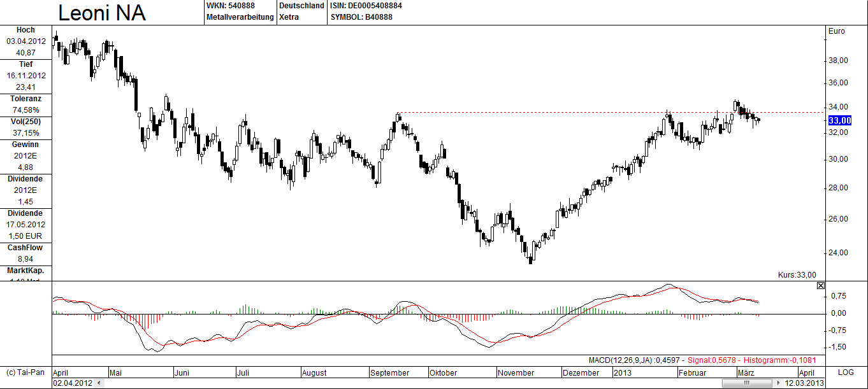This screenshot has height=389, width=868.
Task: Click the cash flow value 8,94
Action: pyautogui.click(x=26, y=259)
